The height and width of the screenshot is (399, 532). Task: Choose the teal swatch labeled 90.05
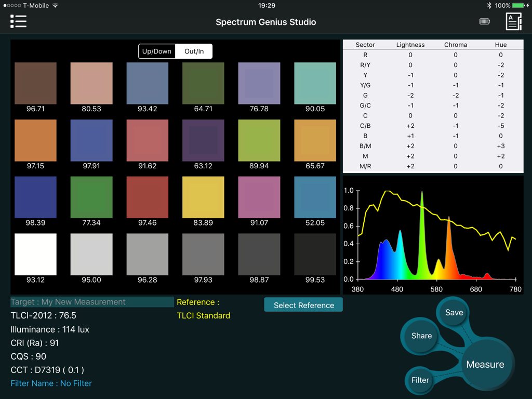tap(315, 83)
